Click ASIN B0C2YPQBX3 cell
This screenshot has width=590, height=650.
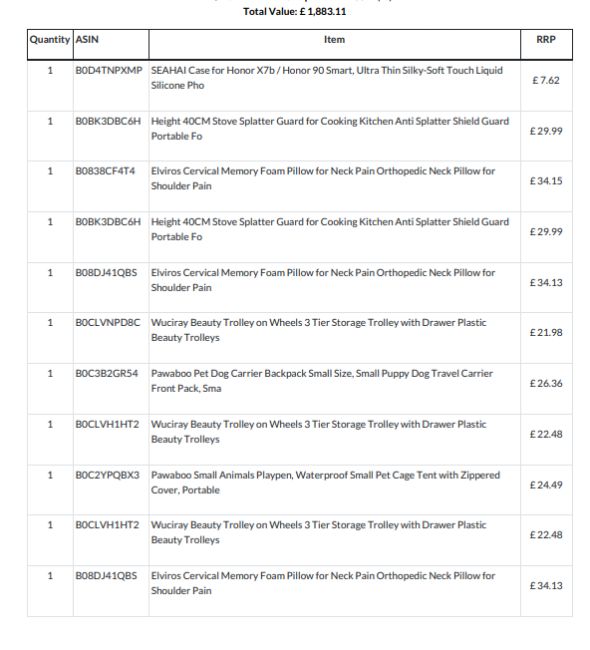click(107, 475)
